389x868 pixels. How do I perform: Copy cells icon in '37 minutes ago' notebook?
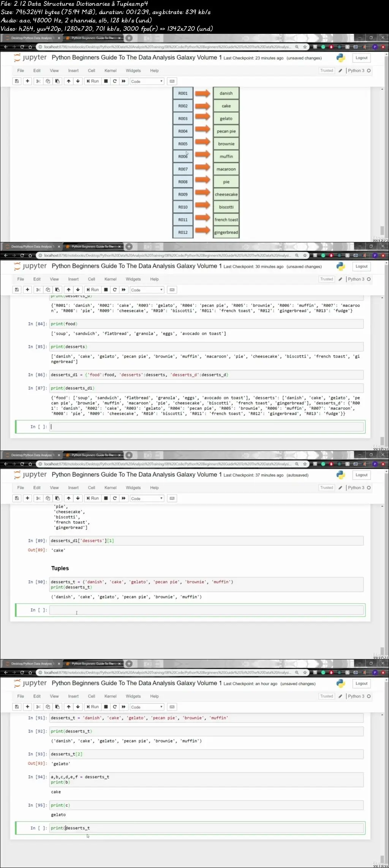coord(48,498)
